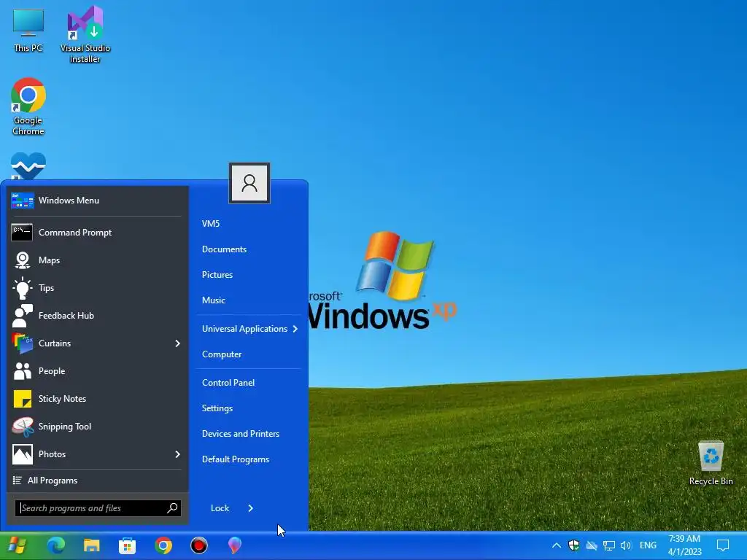
Task: Click the user account picture
Action: point(249,183)
